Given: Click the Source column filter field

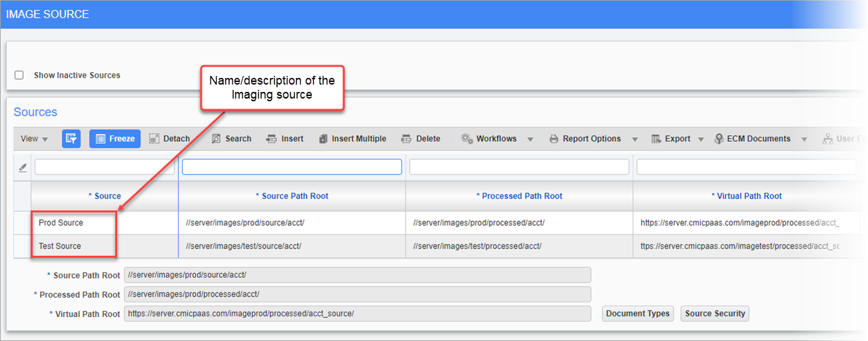Looking at the screenshot, I should (x=105, y=167).
